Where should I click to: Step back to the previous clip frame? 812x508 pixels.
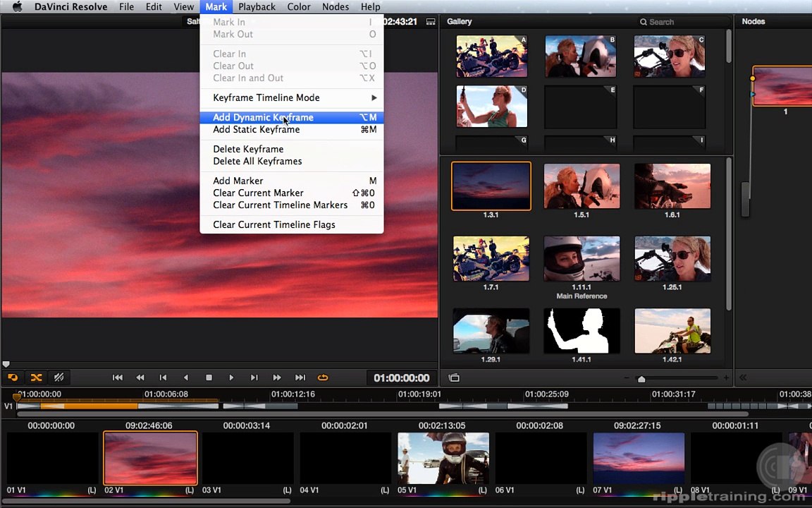click(163, 377)
